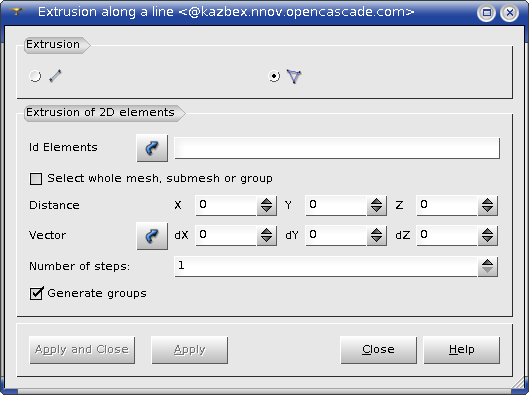This screenshot has height=395, width=529.
Task: Click the Id Elements text field
Action: (x=337, y=148)
